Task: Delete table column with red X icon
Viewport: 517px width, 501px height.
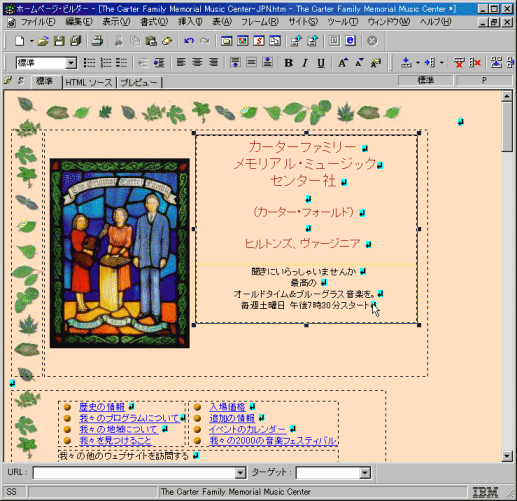Action: (x=475, y=62)
